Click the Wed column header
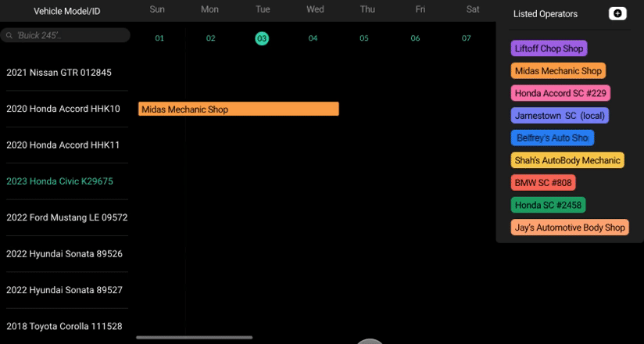The width and height of the screenshot is (644, 344). click(x=316, y=9)
